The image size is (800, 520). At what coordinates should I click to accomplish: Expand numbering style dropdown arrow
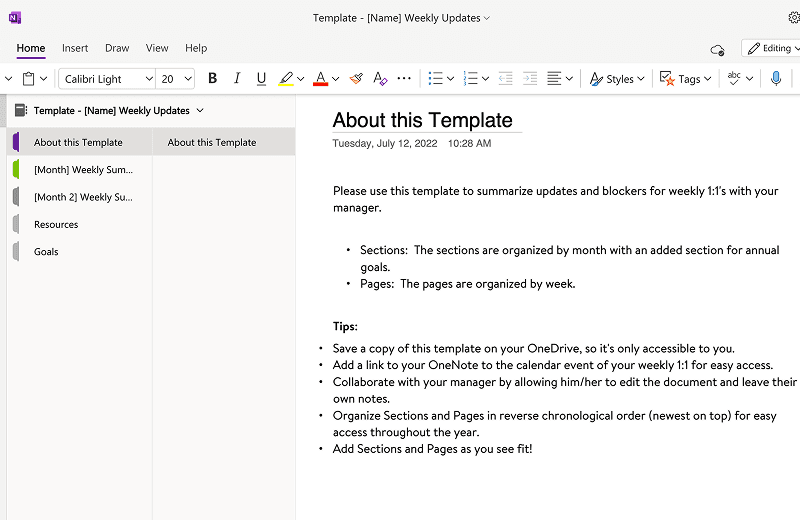pos(485,79)
